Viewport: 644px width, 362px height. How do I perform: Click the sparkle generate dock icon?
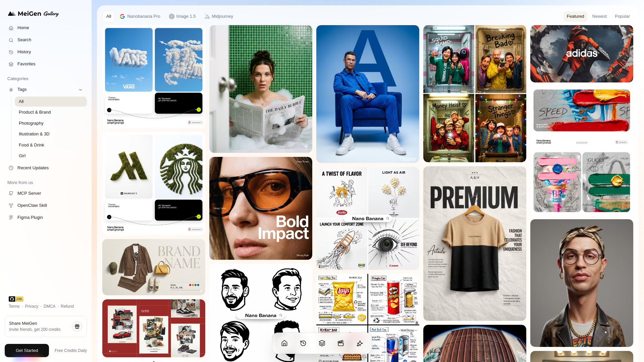(x=360, y=343)
